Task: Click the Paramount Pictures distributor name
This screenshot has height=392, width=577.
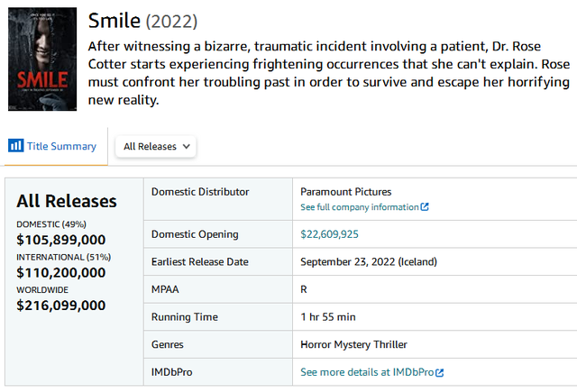Action: click(346, 192)
